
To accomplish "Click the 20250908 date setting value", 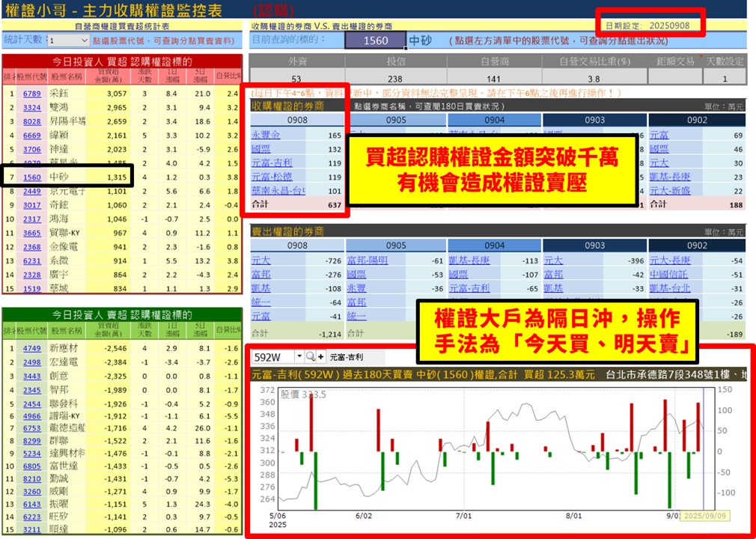I will [669, 25].
